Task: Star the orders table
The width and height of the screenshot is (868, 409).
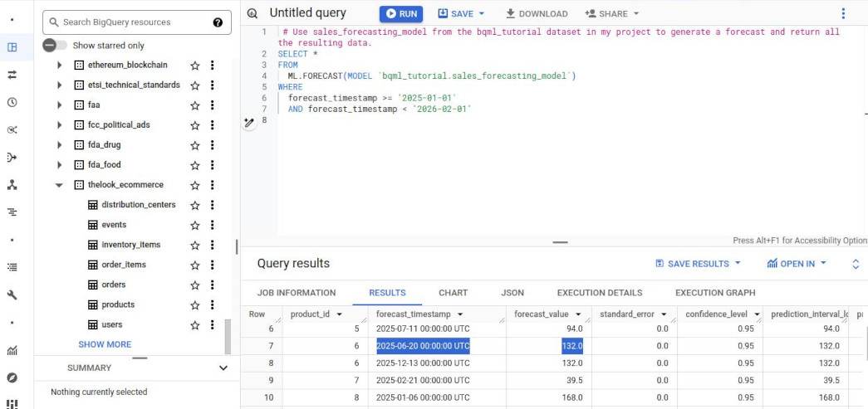Action: [x=195, y=285]
